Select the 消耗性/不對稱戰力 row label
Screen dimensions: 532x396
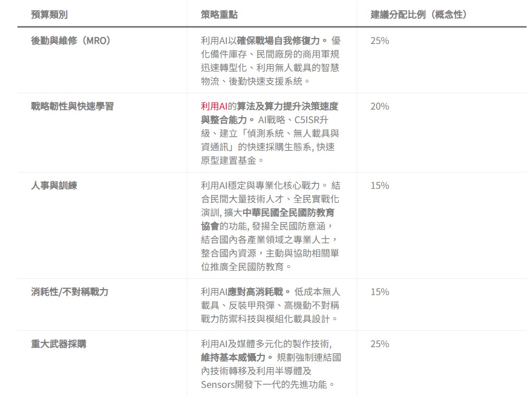(x=69, y=292)
